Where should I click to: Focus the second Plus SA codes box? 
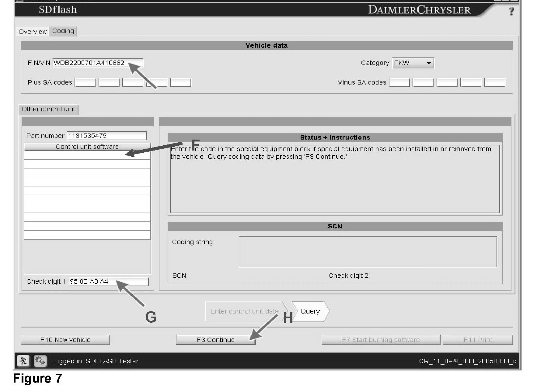pos(109,82)
